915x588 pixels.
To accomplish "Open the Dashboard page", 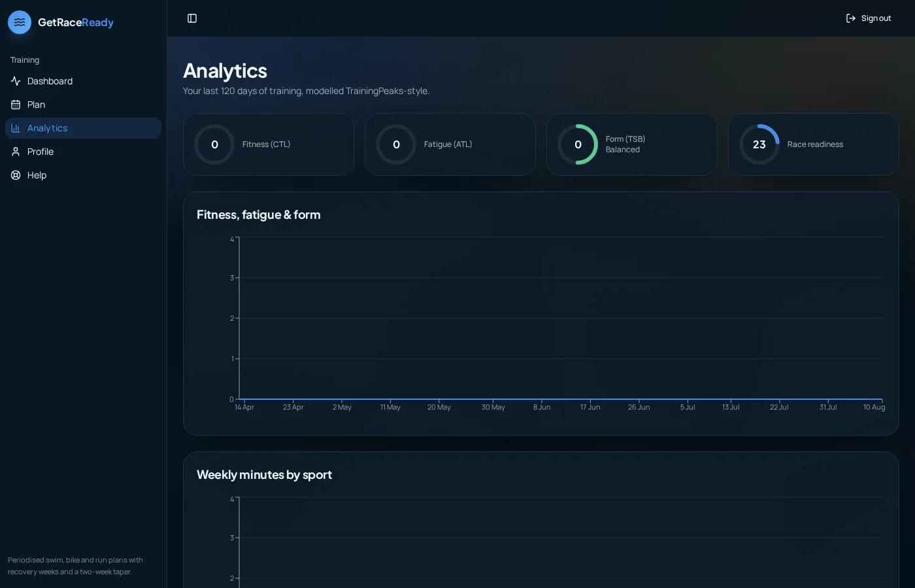I will [x=83, y=81].
